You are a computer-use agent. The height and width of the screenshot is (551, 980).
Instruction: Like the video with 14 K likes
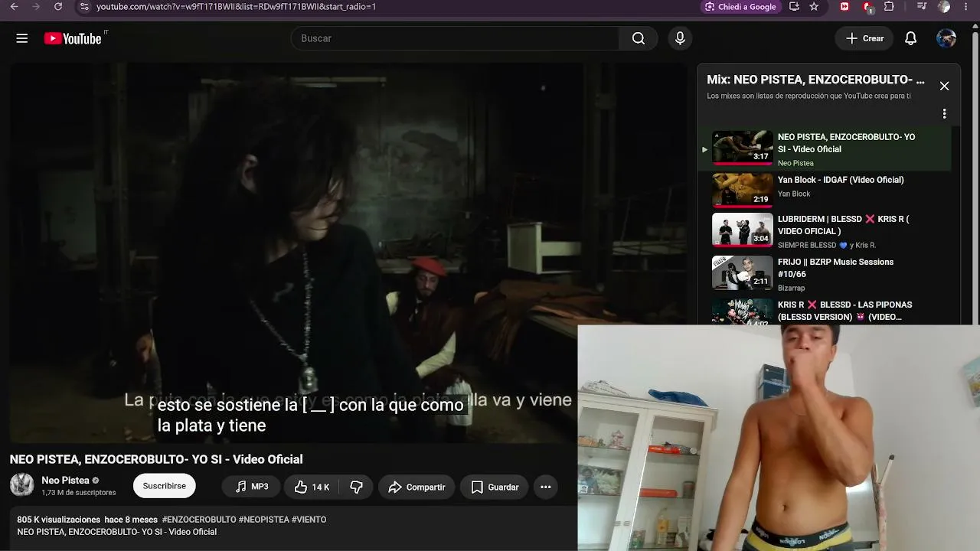point(311,487)
